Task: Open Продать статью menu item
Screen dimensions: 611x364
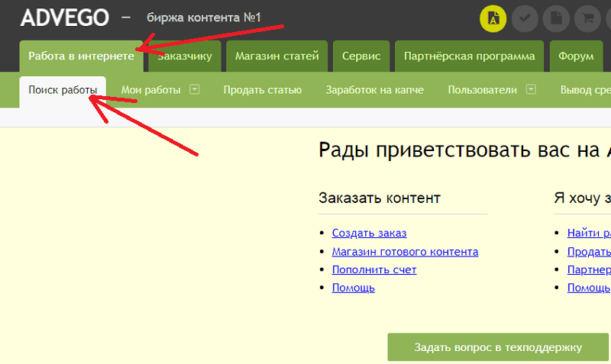Action: pos(263,90)
